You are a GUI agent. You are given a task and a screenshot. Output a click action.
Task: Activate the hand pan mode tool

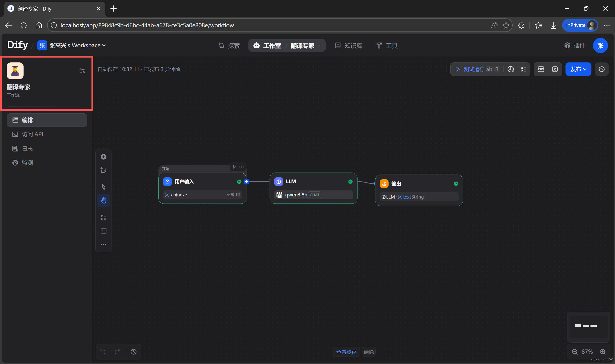[103, 200]
